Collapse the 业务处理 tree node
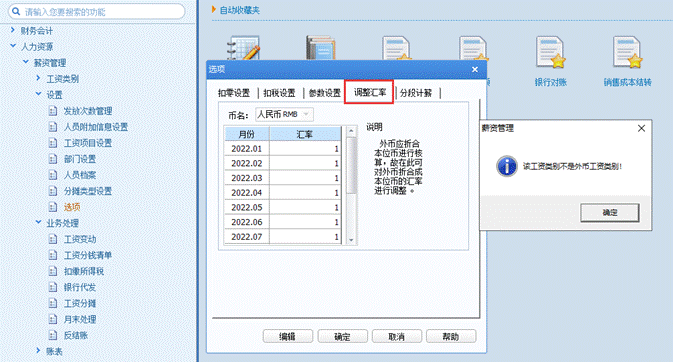The image size is (673, 362). (38, 222)
